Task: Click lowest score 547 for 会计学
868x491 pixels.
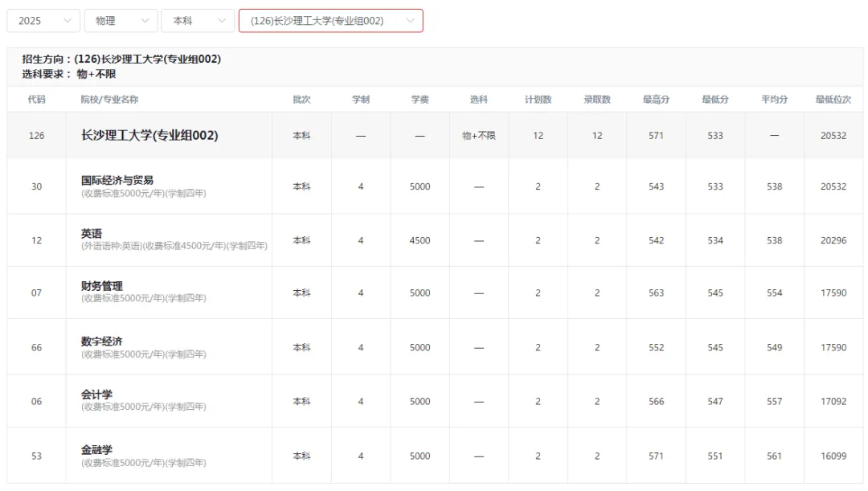Action: [715, 401]
